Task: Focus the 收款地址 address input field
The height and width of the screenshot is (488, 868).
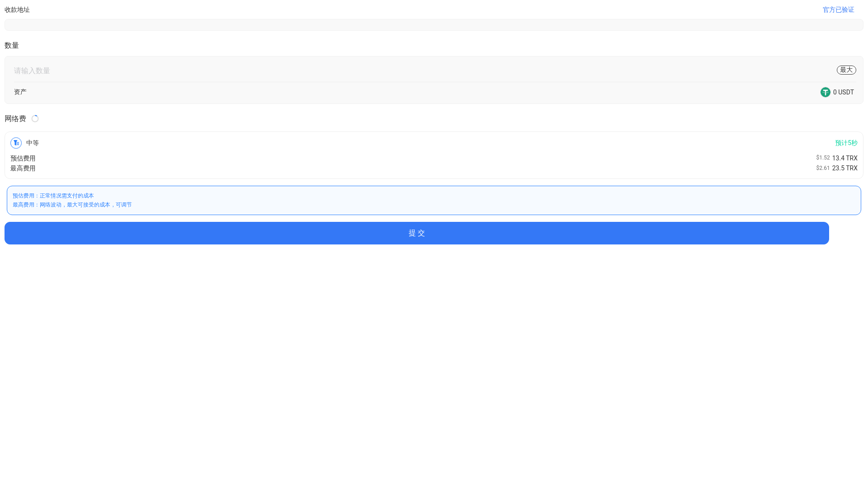Action: click(x=434, y=25)
